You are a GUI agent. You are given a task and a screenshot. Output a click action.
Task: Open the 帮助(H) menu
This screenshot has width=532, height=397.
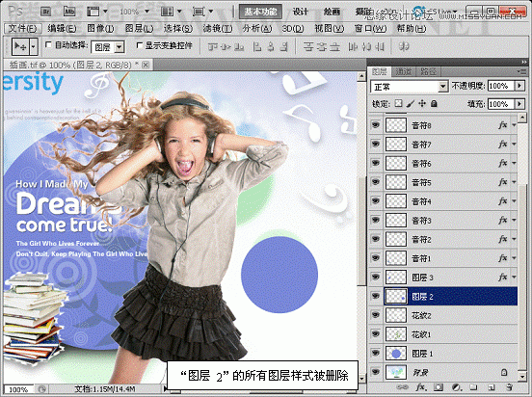tap(412, 29)
